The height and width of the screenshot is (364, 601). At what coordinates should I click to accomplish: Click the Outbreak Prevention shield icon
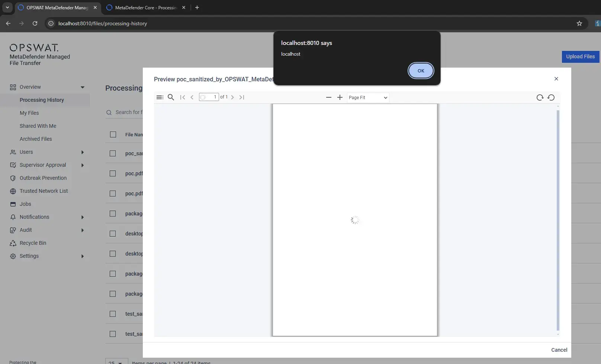13,178
